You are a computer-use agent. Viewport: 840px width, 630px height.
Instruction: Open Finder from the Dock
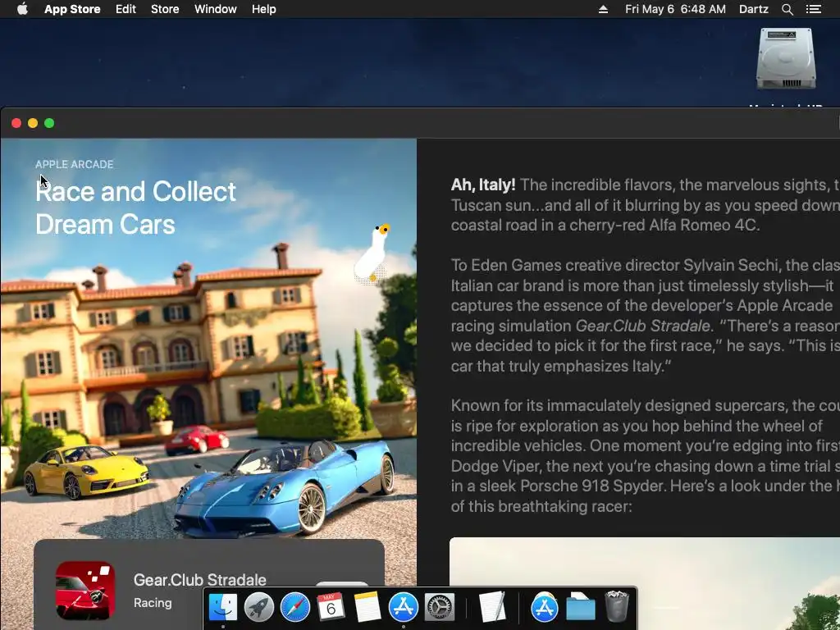(x=223, y=607)
